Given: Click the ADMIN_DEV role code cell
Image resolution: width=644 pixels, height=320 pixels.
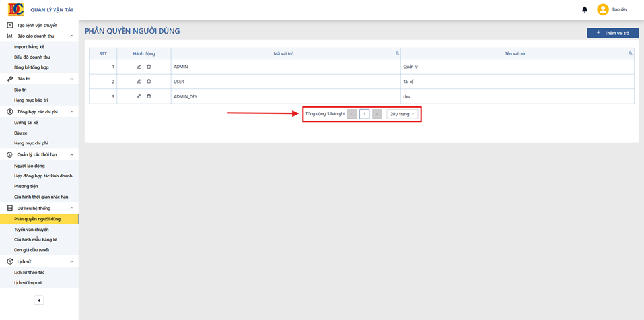Looking at the screenshot, I should 285,96.
